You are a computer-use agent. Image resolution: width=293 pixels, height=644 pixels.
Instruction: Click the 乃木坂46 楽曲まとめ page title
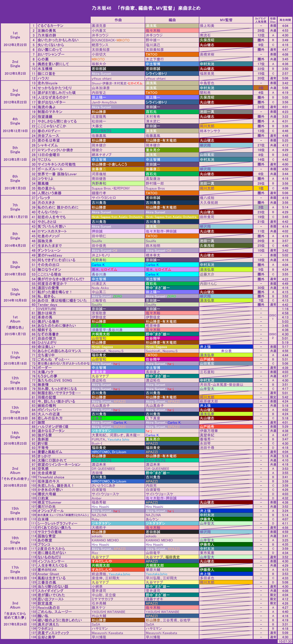click(x=146, y=8)
